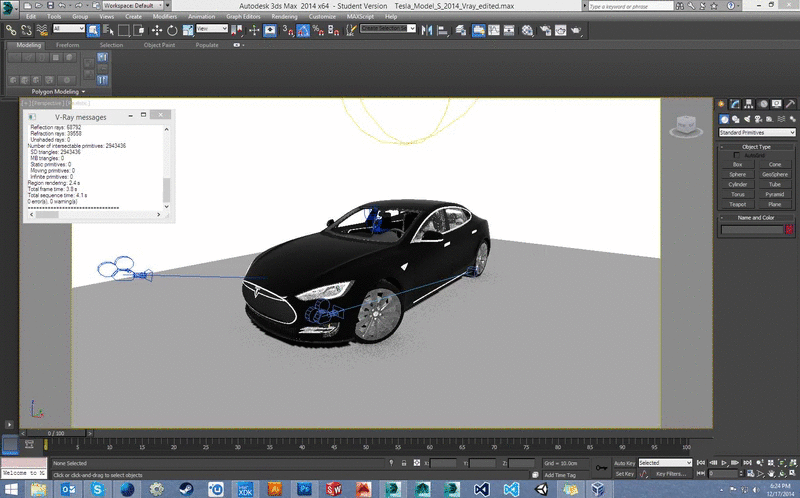Open the Utilities hammer panel tab
This screenshot has height=498, width=800.
click(x=790, y=104)
